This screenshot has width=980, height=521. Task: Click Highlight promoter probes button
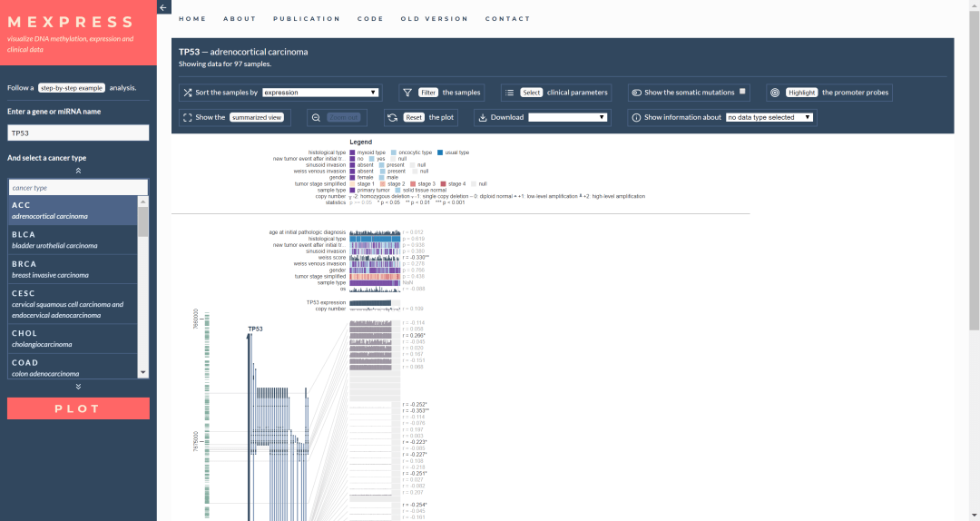coord(801,93)
